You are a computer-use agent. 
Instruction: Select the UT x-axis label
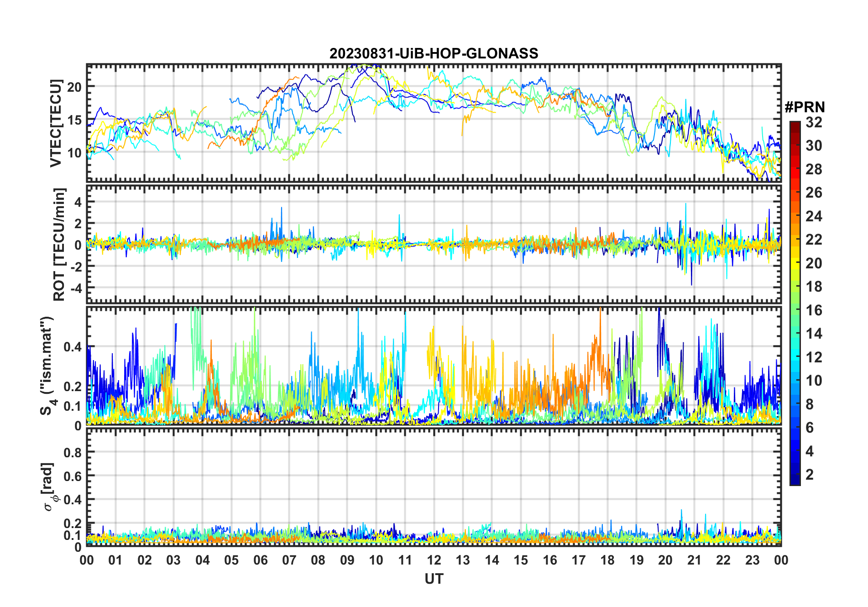click(x=434, y=579)
